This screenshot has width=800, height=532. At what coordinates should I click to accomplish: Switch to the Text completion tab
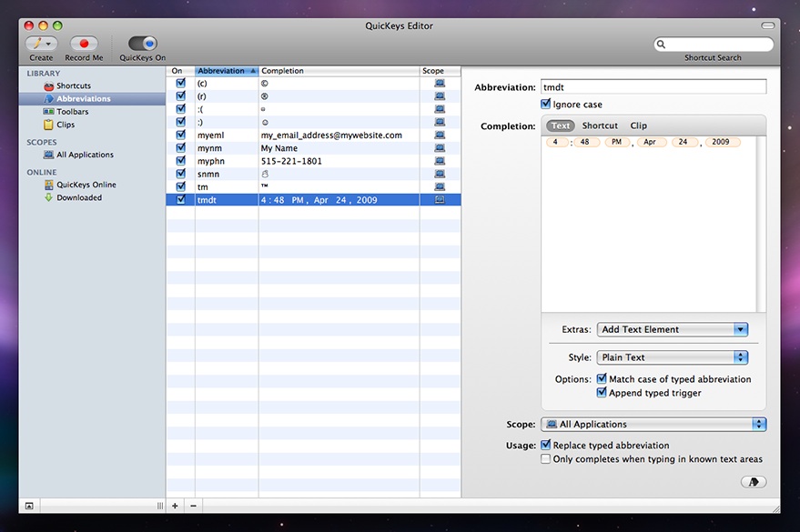pos(561,125)
